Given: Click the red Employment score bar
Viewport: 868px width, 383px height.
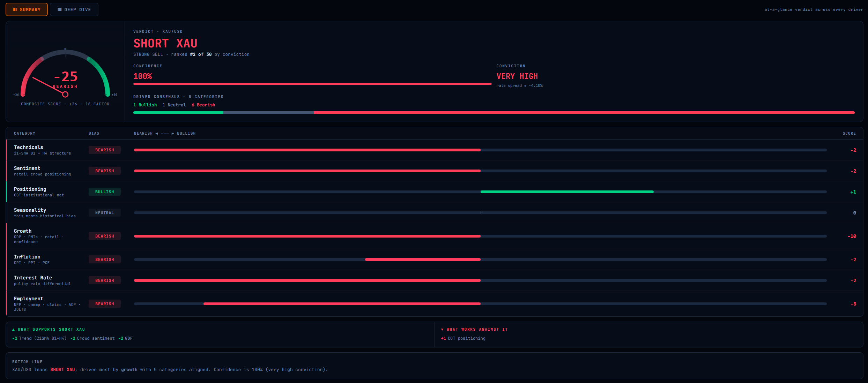Looking at the screenshot, I should click(342, 304).
